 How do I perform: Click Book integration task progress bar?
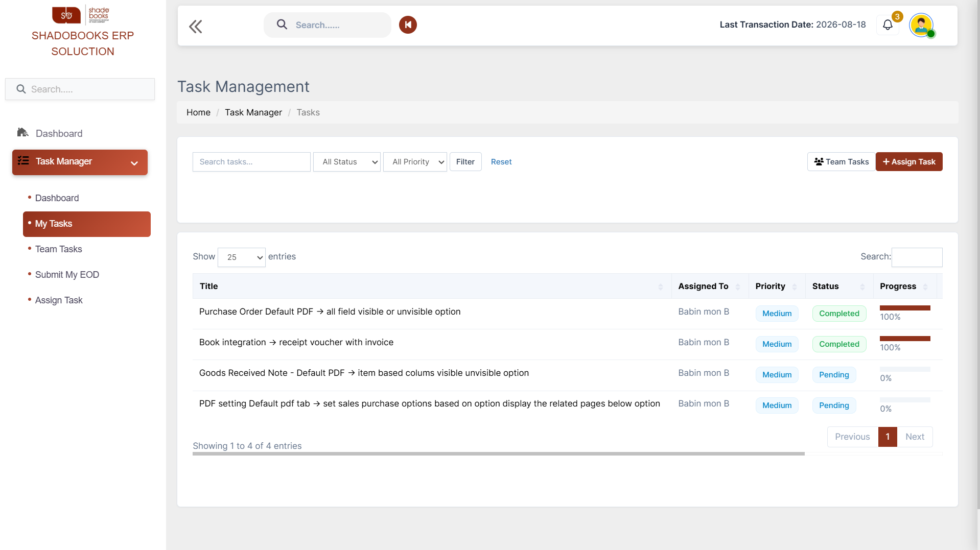(905, 339)
